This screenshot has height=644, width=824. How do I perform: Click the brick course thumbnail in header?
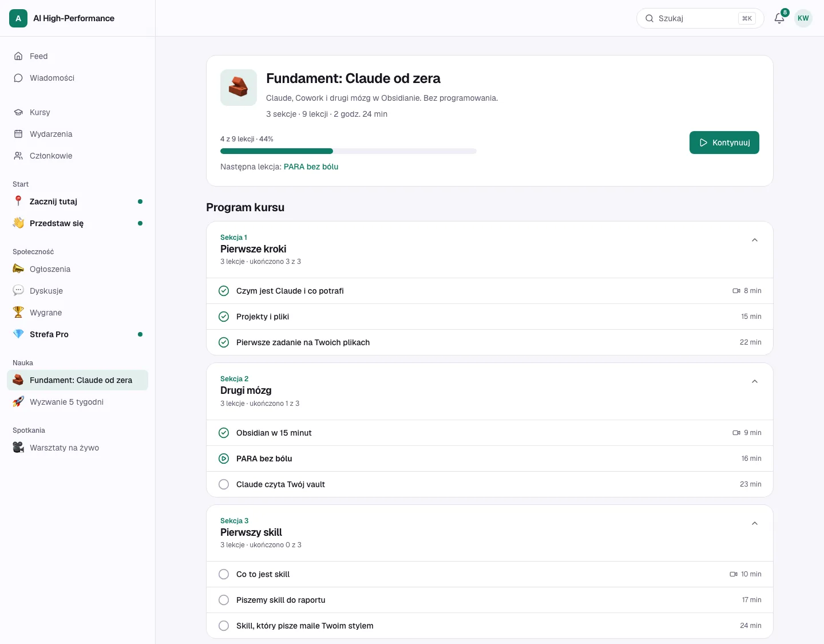[x=239, y=88]
